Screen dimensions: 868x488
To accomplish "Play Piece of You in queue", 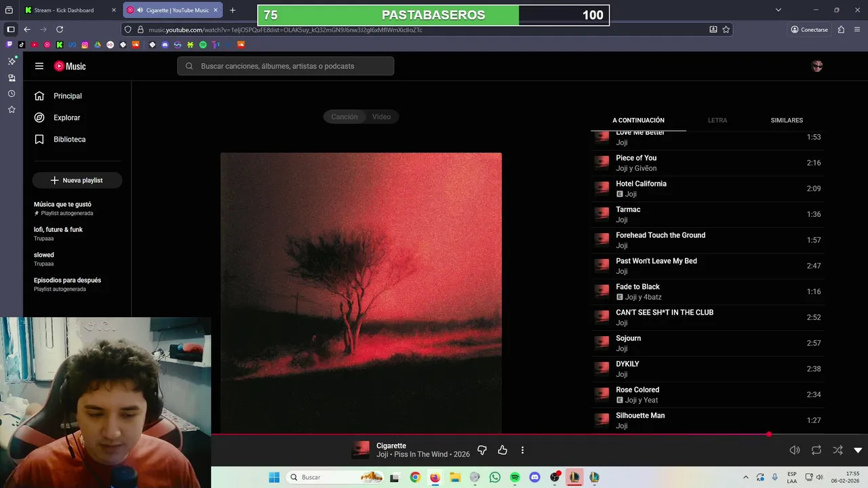I will (707, 163).
